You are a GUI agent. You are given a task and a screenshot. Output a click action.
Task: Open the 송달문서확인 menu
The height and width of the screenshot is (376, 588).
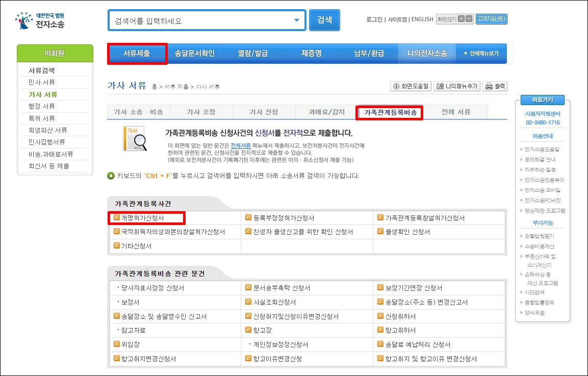coord(195,53)
